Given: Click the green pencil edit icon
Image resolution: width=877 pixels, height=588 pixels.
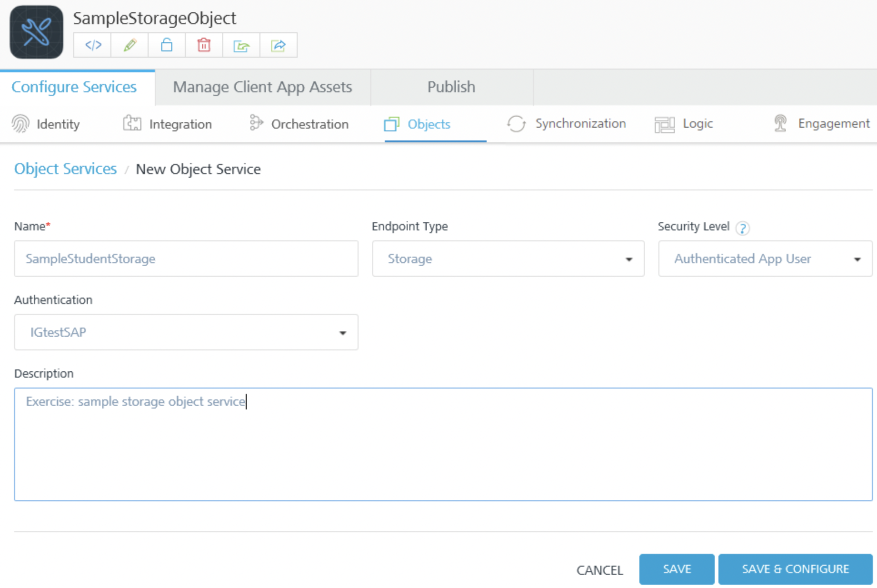Looking at the screenshot, I should [130, 45].
